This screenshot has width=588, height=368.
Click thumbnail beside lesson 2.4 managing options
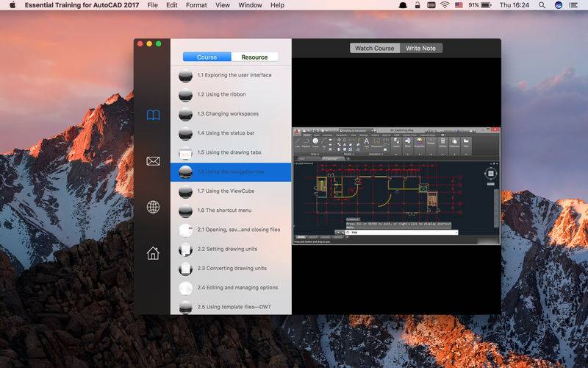(186, 288)
